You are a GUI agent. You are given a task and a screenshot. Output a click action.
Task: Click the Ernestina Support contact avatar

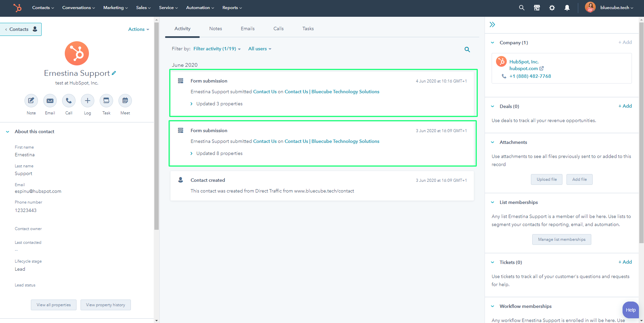77,53
